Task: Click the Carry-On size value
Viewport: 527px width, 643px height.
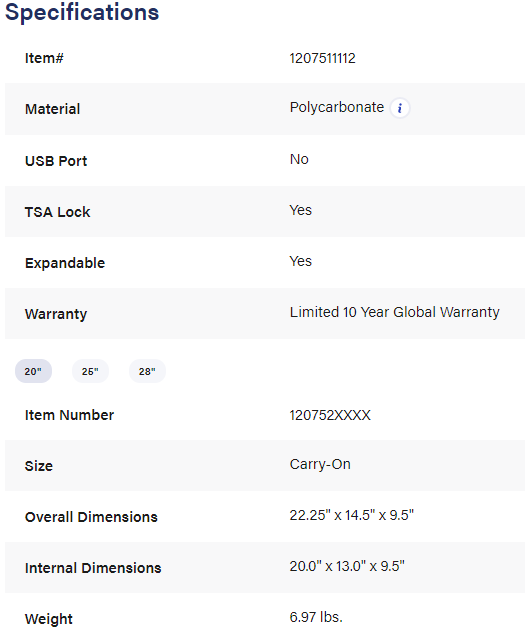Action: 320,465
